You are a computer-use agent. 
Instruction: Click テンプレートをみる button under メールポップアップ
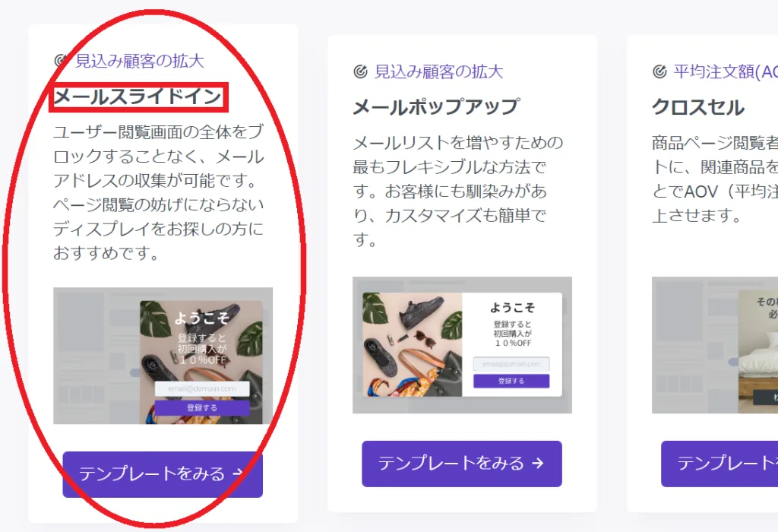tap(462, 464)
